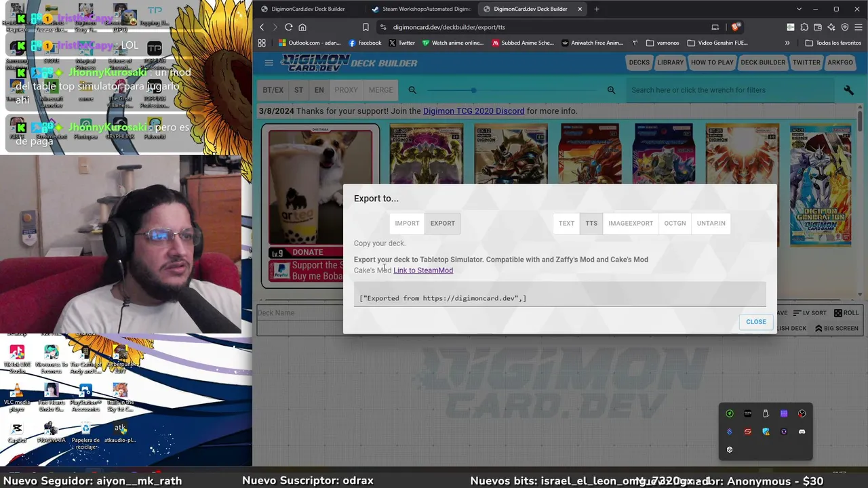Viewport: 868px width, 488px height.
Task: Click the USB safely-remove tray icon
Action: coord(766,413)
